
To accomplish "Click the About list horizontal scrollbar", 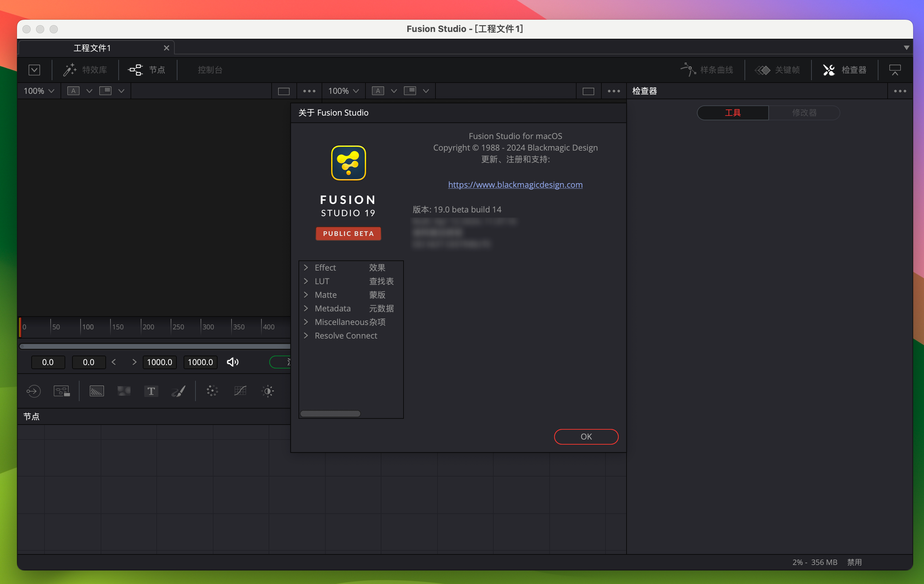I will tap(330, 413).
